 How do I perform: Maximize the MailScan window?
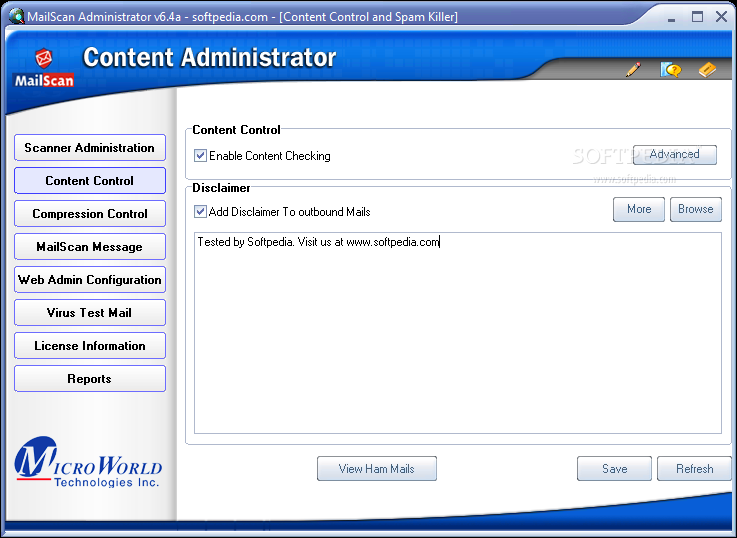click(x=698, y=17)
